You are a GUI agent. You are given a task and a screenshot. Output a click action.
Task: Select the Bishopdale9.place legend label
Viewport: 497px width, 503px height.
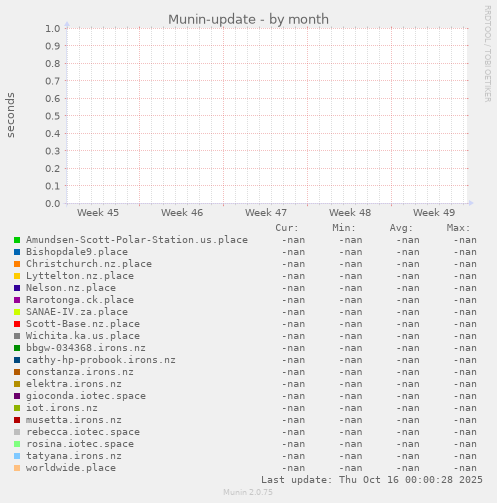pos(77,252)
